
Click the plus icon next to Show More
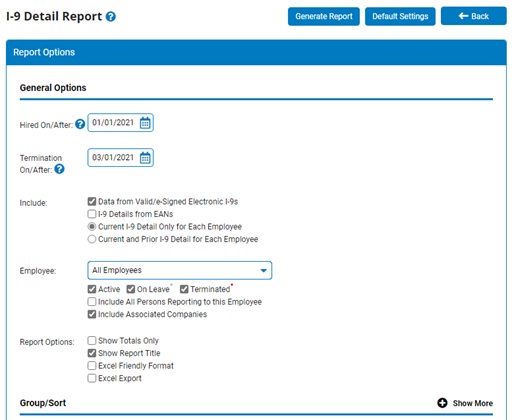(x=442, y=403)
